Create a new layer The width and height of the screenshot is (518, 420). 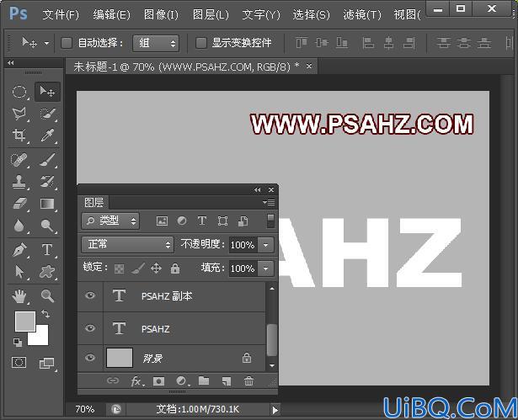coord(227,381)
